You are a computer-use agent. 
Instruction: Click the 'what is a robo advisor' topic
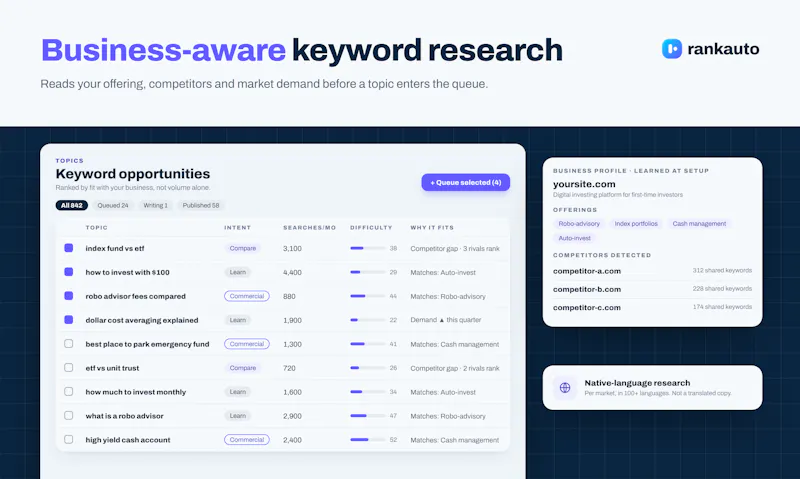coord(124,416)
